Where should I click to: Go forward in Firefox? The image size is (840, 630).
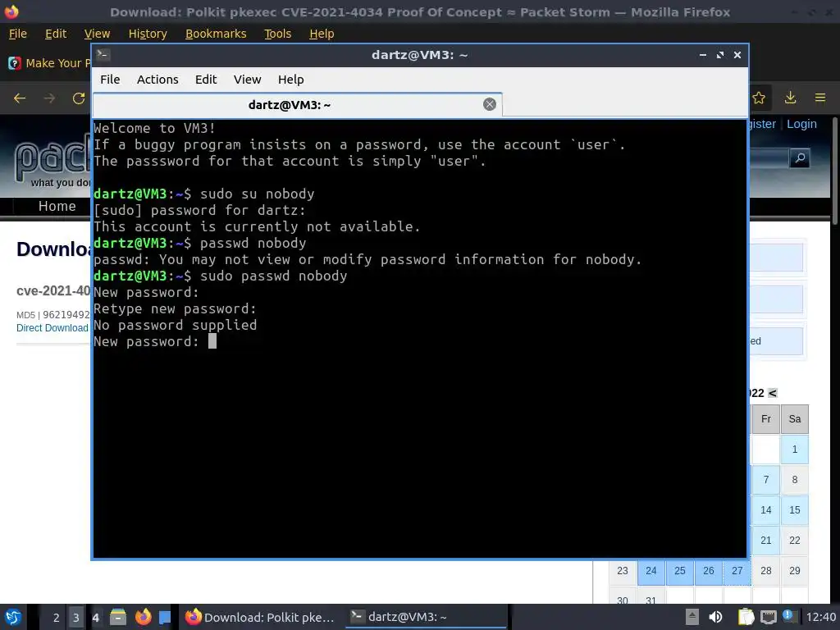[x=49, y=98]
